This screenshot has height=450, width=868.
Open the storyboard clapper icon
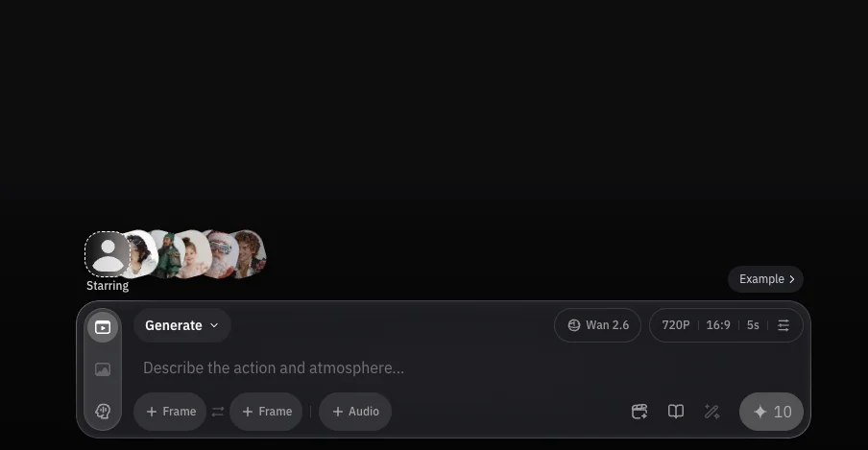pyautogui.click(x=639, y=412)
